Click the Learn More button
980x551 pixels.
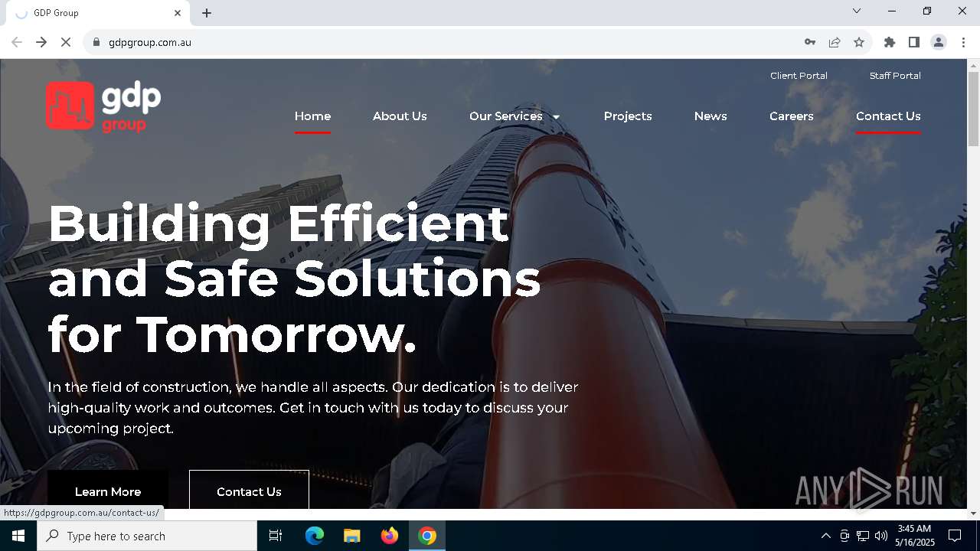(x=108, y=490)
